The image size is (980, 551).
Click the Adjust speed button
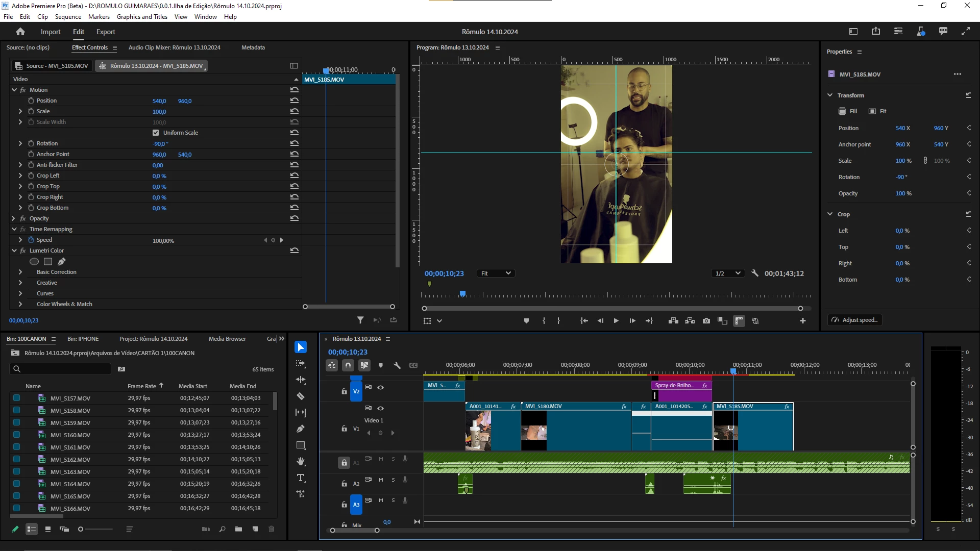tap(854, 320)
